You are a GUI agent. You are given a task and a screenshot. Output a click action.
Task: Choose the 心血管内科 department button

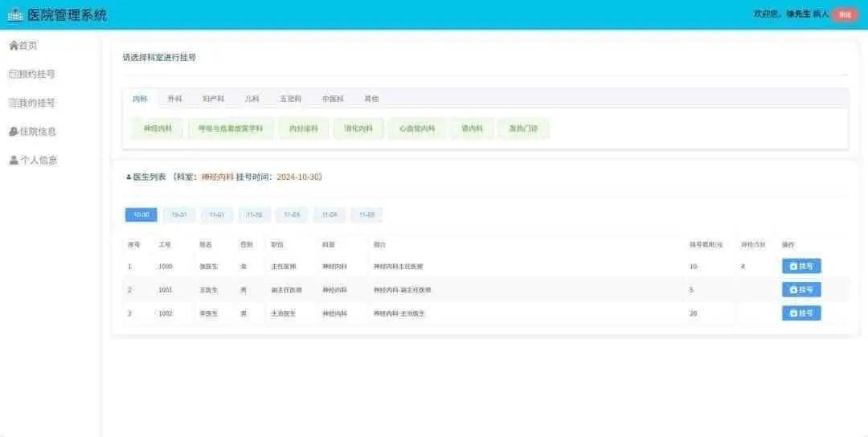point(417,129)
